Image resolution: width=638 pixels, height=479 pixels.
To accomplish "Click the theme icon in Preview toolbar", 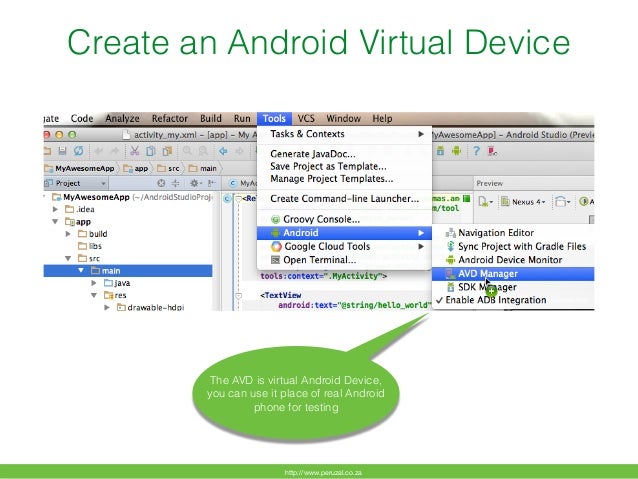I will (584, 202).
